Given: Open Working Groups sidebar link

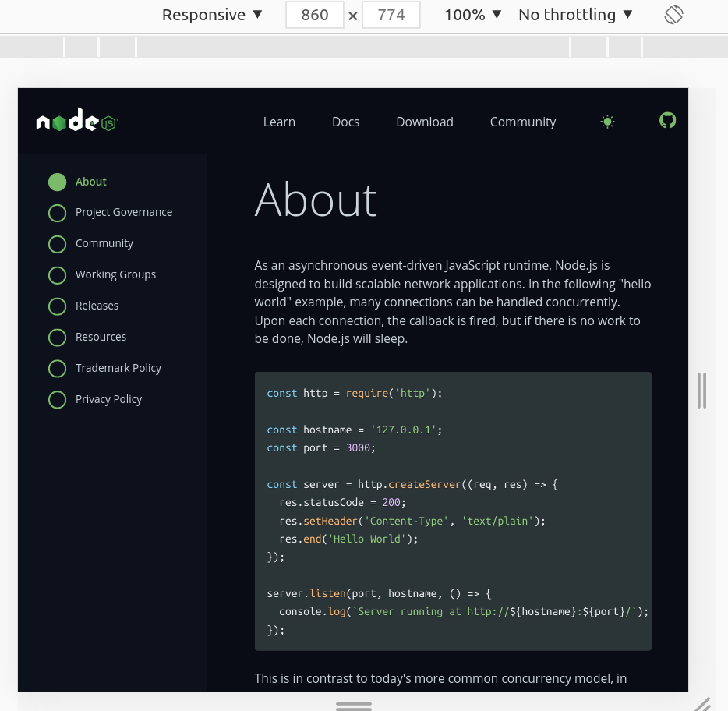Looking at the screenshot, I should 115,274.
